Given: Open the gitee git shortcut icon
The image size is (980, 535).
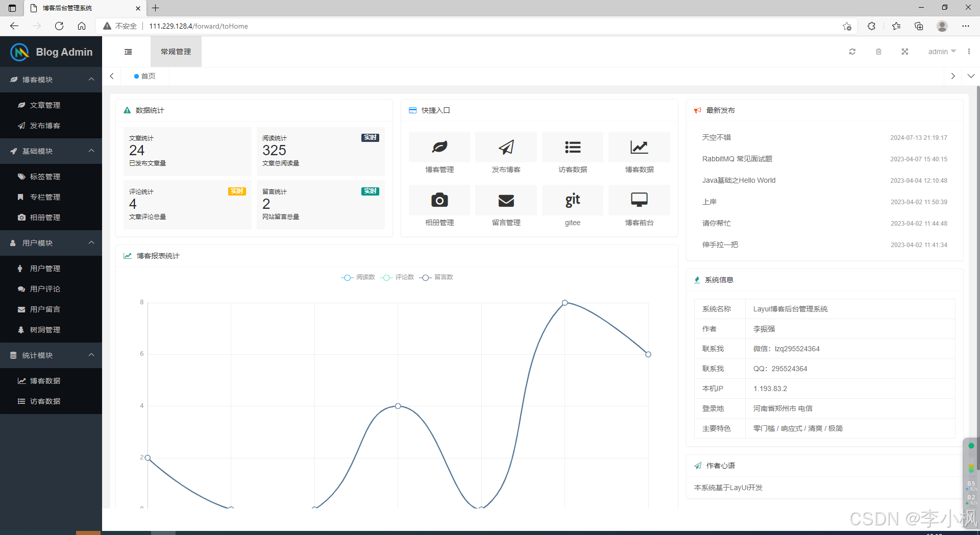Looking at the screenshot, I should (x=573, y=200).
